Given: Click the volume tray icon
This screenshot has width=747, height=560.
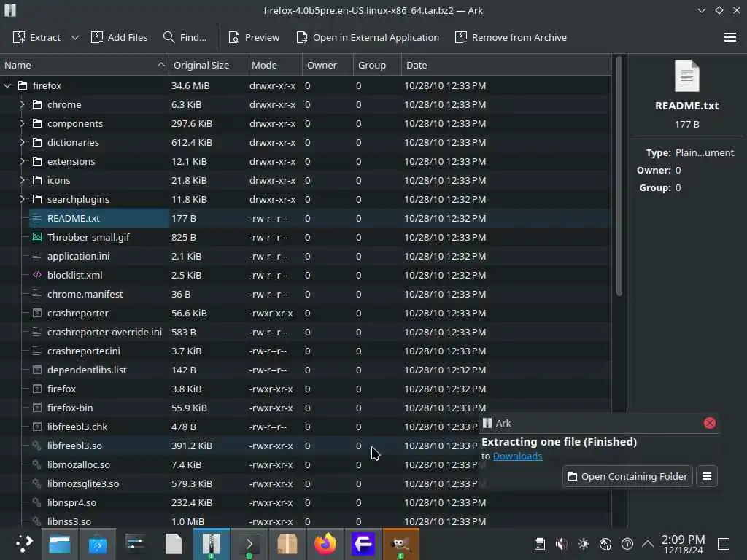Looking at the screenshot, I should click(x=561, y=544).
